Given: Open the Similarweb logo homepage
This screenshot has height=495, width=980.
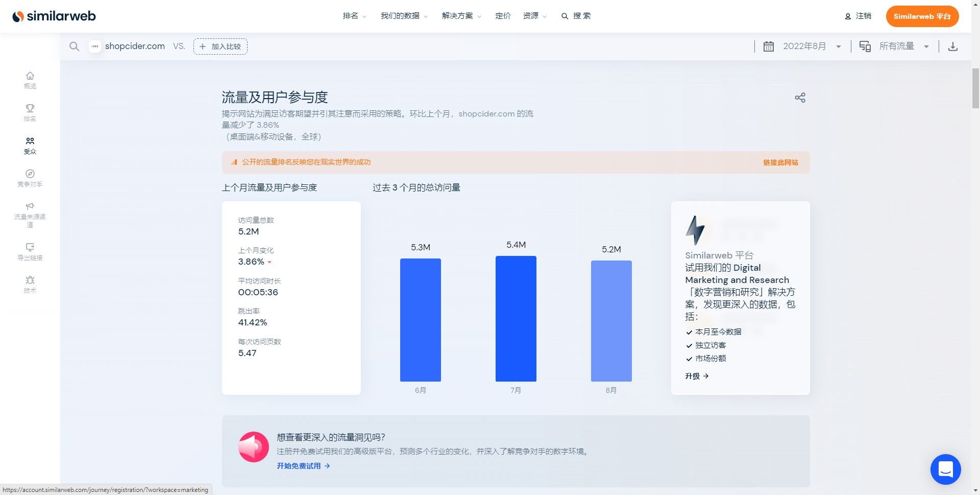Looking at the screenshot, I should click(54, 16).
